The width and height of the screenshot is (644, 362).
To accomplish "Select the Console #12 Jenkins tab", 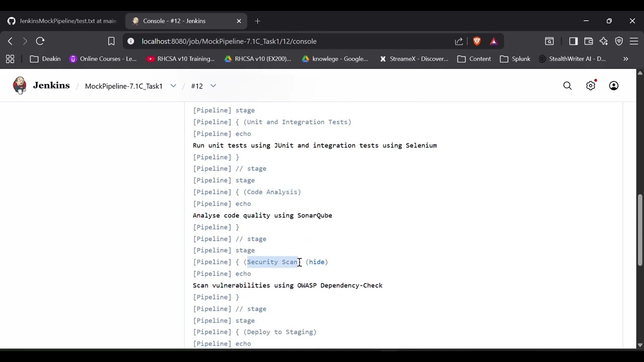I will 186,21.
